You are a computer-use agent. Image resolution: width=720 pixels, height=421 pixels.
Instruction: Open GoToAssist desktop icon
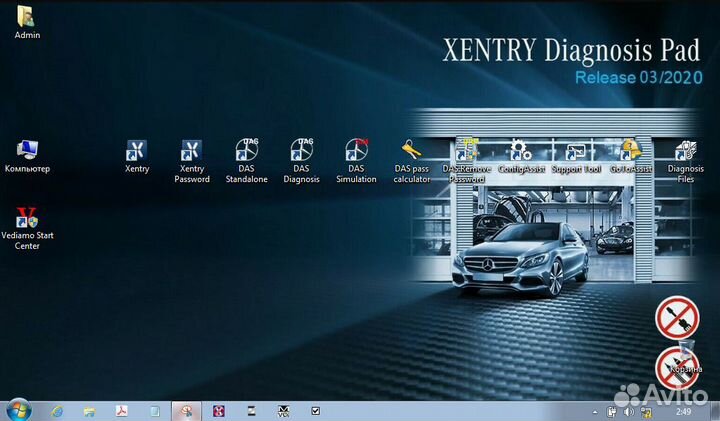(630, 151)
